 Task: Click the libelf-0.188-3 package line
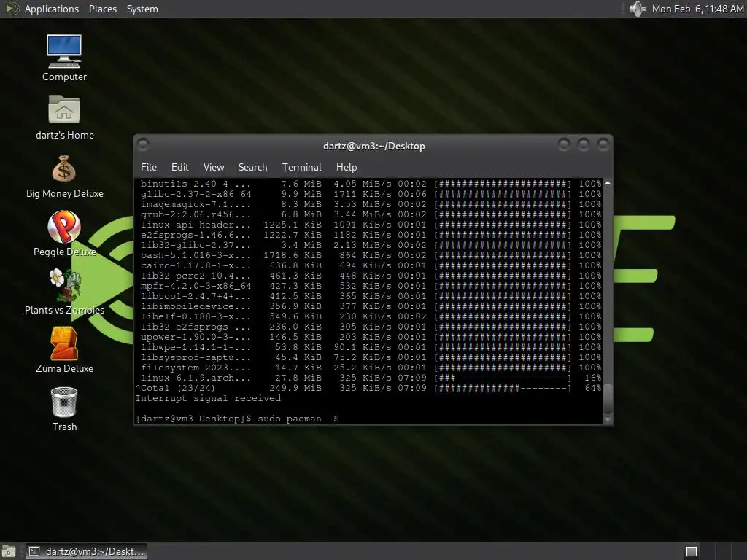click(371, 316)
